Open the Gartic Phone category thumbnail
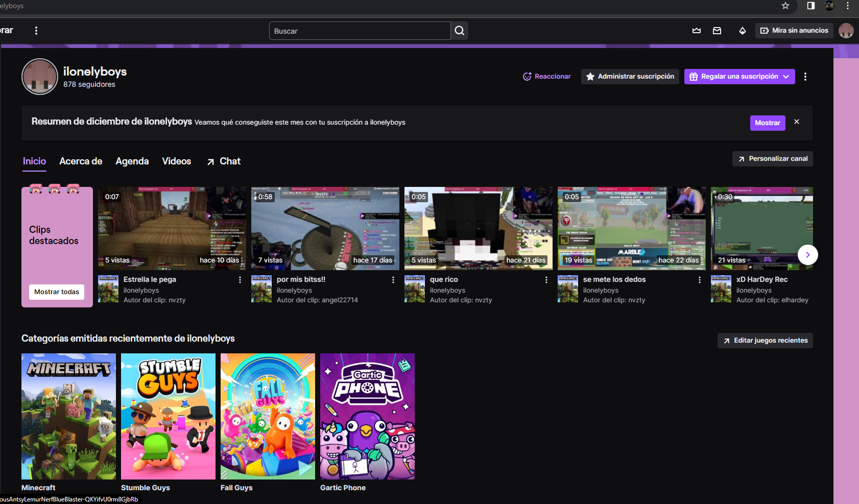The image size is (859, 504). point(367,416)
